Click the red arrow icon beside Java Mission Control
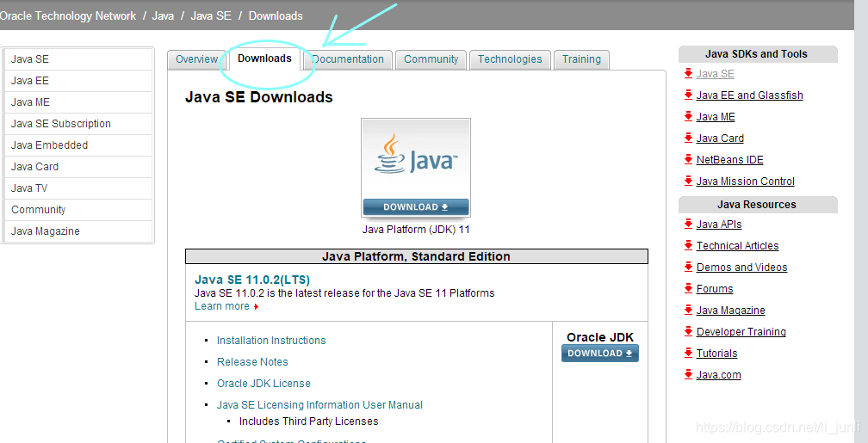 [x=688, y=181]
